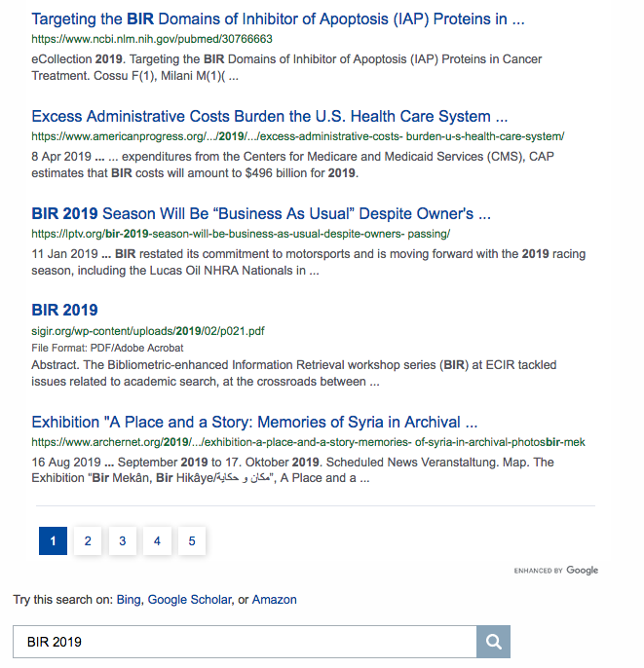Select current results page 1

(53, 540)
